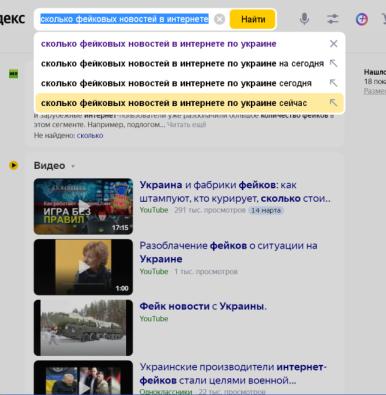Image resolution: width=386 pixels, height=395 pixels.
Task: Click the Яндекс logo
Action: [x=12, y=18]
